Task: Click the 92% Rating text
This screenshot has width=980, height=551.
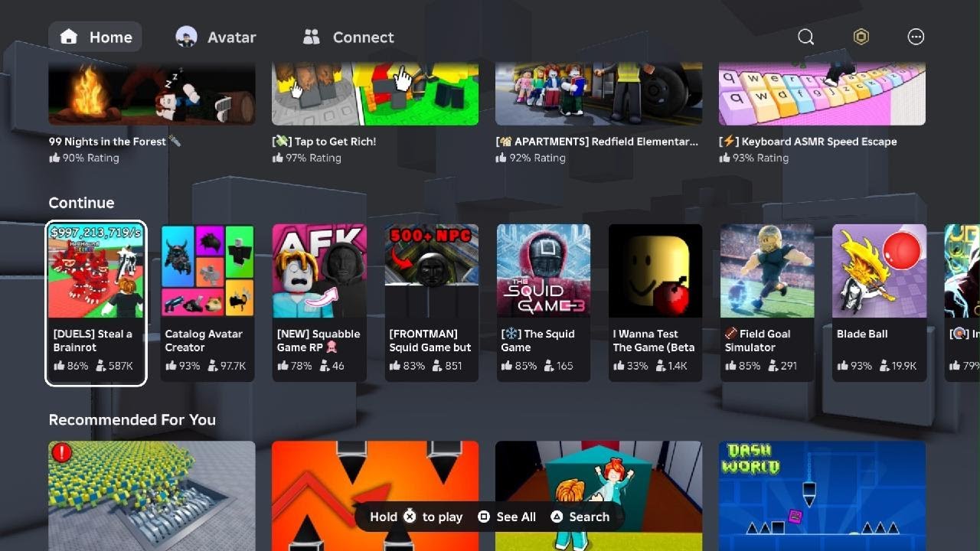Action: click(537, 158)
